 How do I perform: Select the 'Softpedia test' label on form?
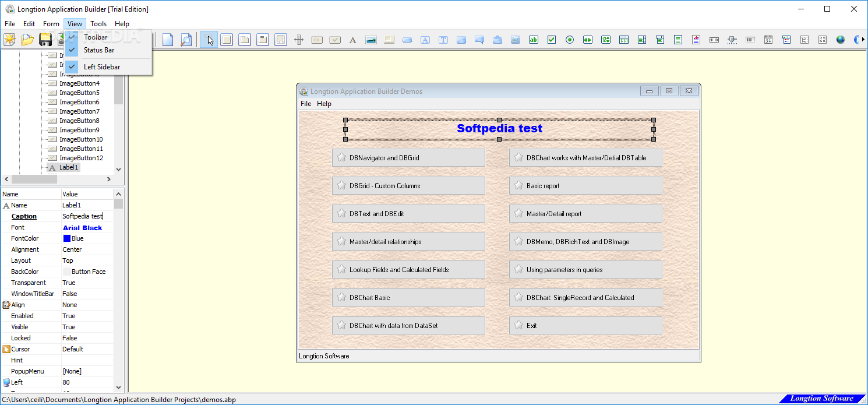click(499, 129)
